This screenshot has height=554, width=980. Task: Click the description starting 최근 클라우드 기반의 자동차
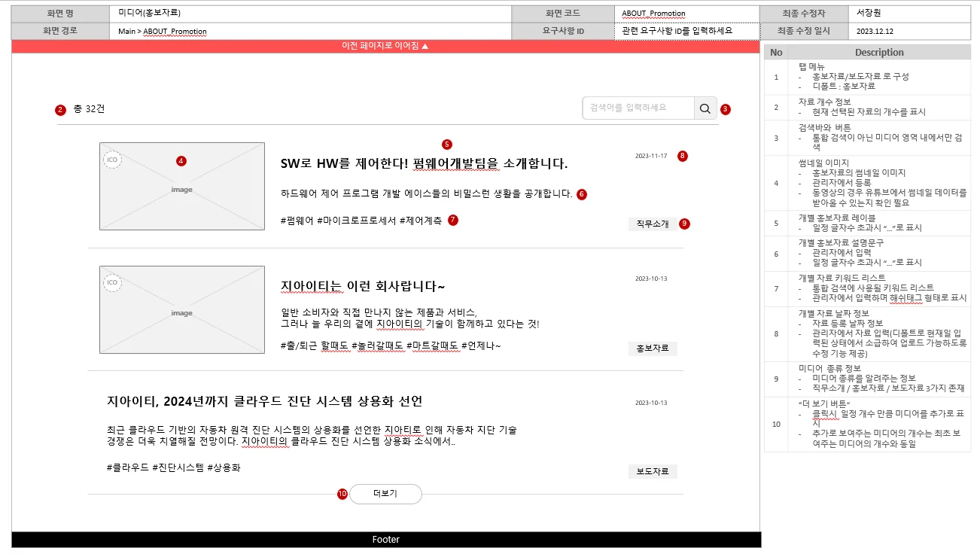click(x=312, y=436)
